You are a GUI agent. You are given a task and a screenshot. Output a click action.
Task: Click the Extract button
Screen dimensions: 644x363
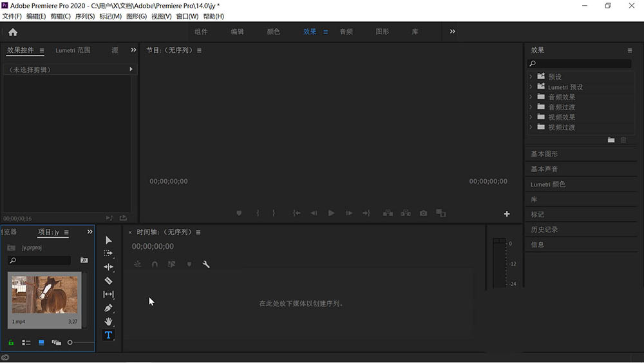click(405, 213)
